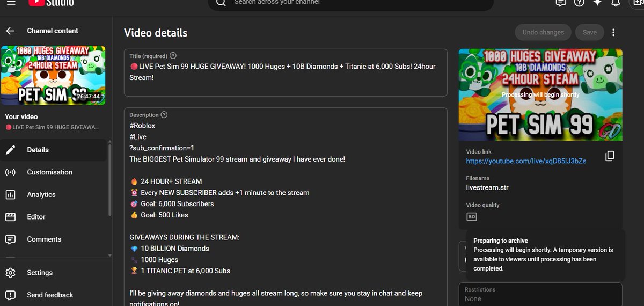Screen dimensions: 644x306
Task: Click Undo changes button
Action: [543, 32]
